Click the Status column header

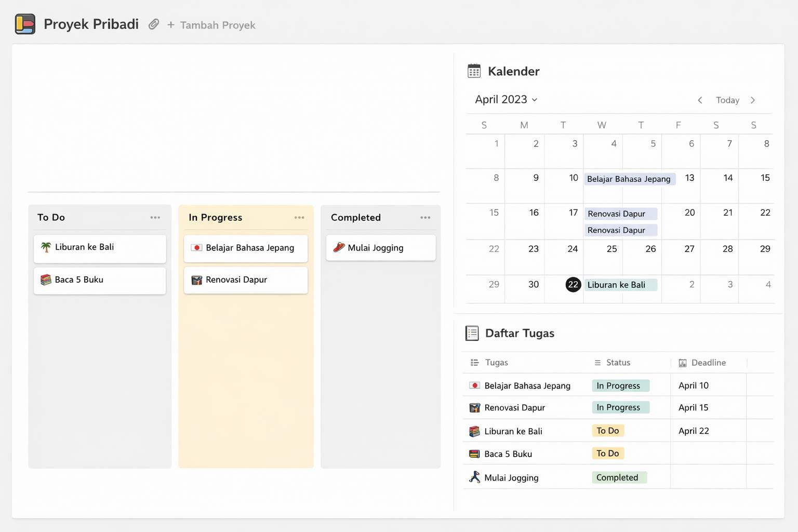618,363
